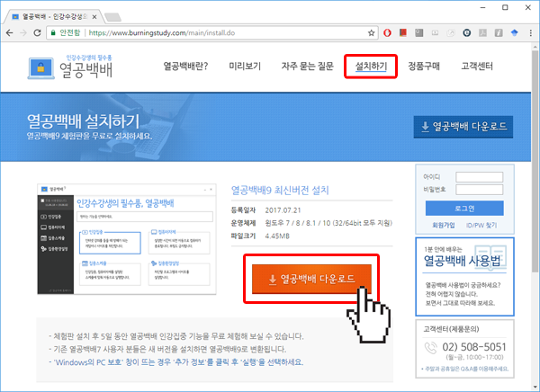Reload the page with the refresh icon

[x=37, y=32]
